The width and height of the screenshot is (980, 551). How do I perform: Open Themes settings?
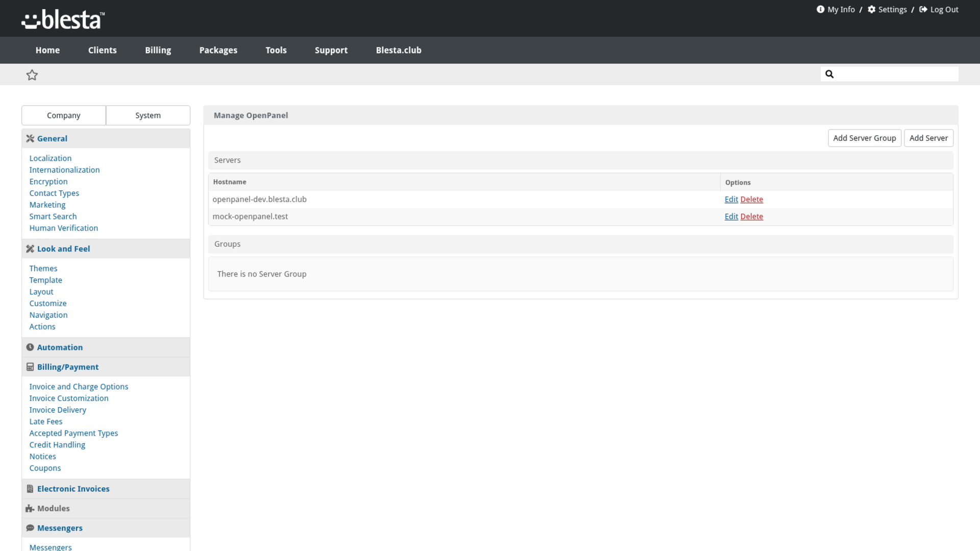click(x=43, y=268)
